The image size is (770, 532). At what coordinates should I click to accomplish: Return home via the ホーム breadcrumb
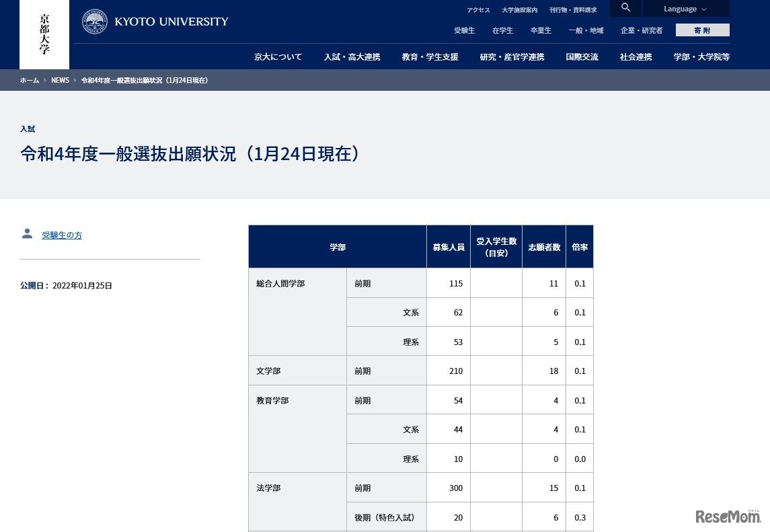point(30,79)
